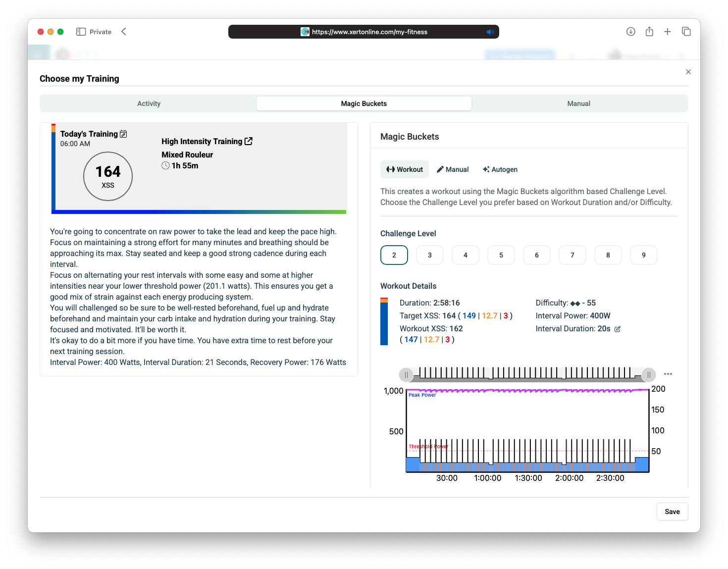Switch to the top Manual tab
Viewport: 728px width, 569px height.
pos(578,103)
